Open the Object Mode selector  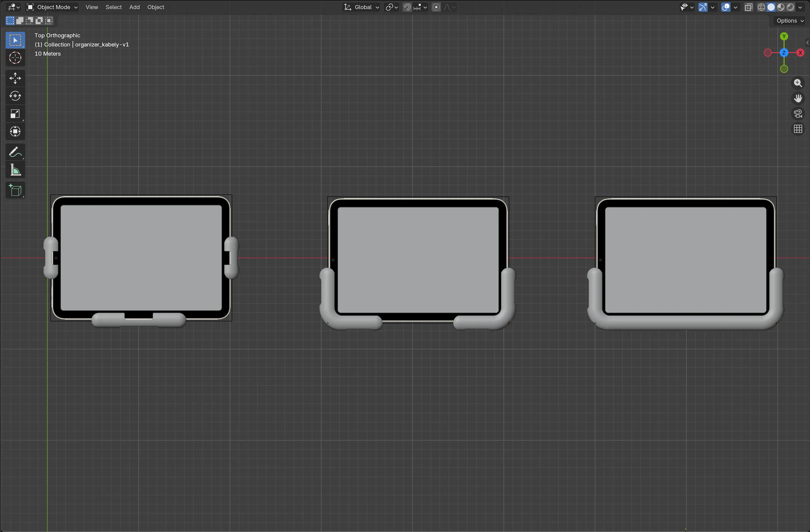tap(51, 7)
